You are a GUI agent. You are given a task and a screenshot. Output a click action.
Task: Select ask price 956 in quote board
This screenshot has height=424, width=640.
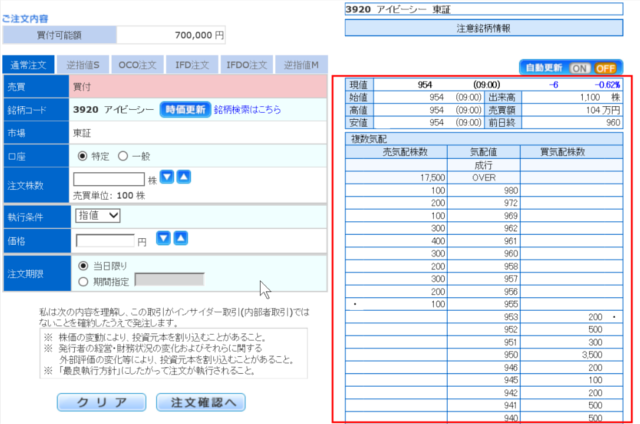pos(510,292)
